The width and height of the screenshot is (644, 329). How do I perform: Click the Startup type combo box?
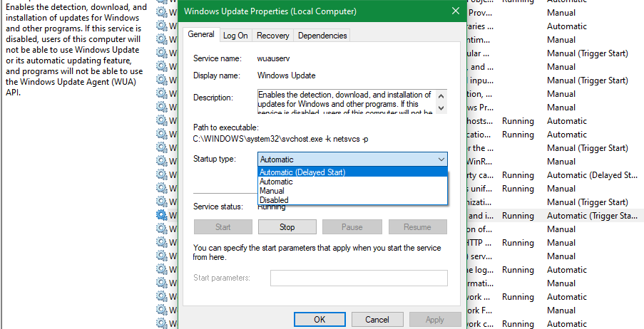pyautogui.click(x=352, y=160)
